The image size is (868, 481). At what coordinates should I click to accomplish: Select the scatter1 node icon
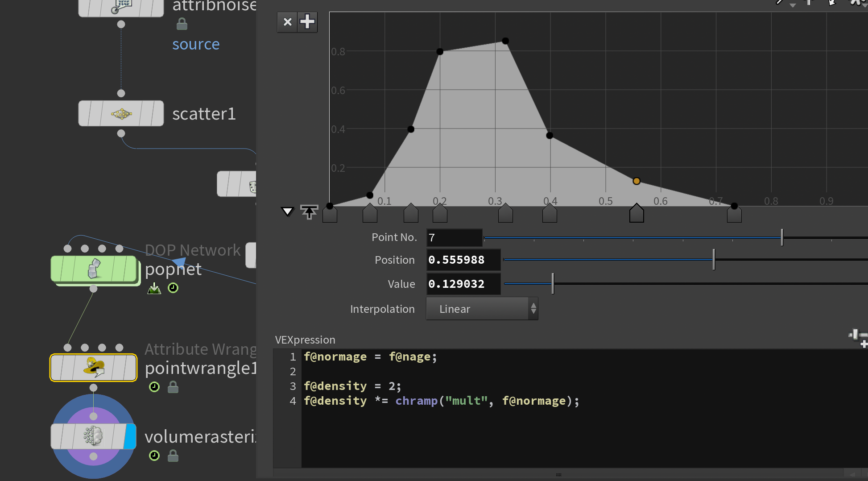121,114
